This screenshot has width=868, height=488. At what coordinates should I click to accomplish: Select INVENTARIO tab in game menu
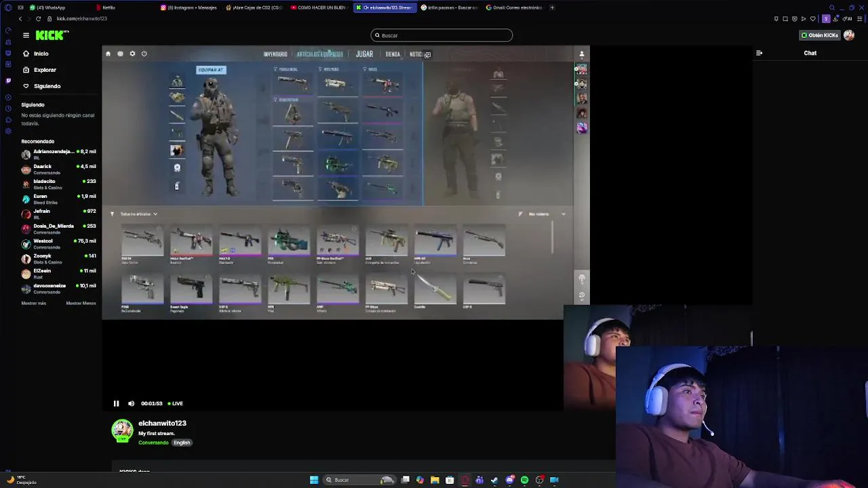[x=275, y=54]
